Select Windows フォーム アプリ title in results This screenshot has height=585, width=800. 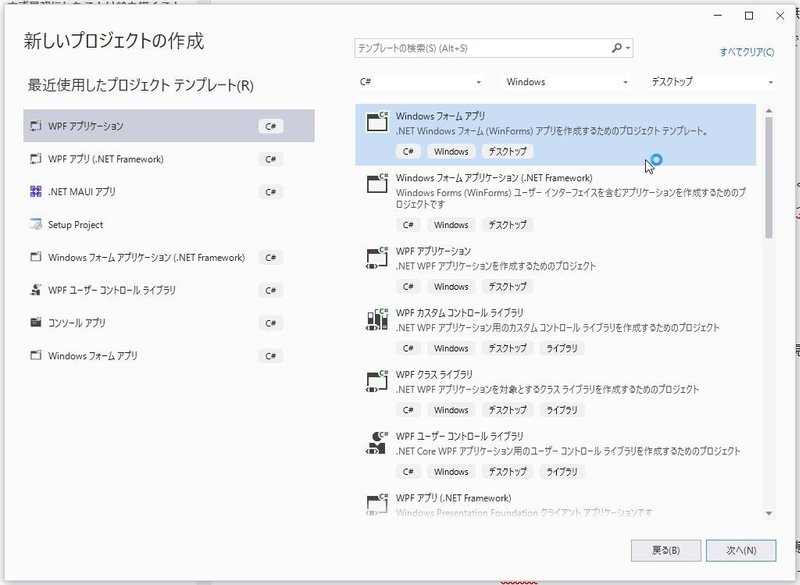(440, 116)
